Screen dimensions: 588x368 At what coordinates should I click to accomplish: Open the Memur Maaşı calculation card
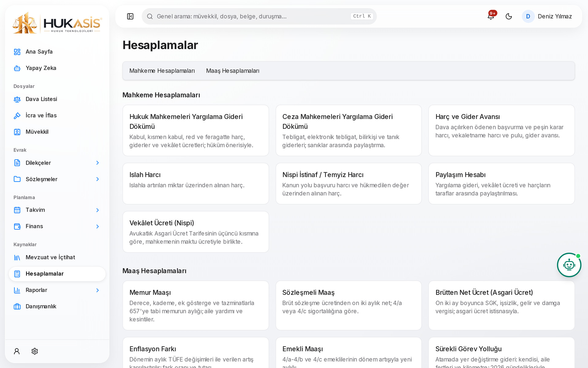pos(196,305)
